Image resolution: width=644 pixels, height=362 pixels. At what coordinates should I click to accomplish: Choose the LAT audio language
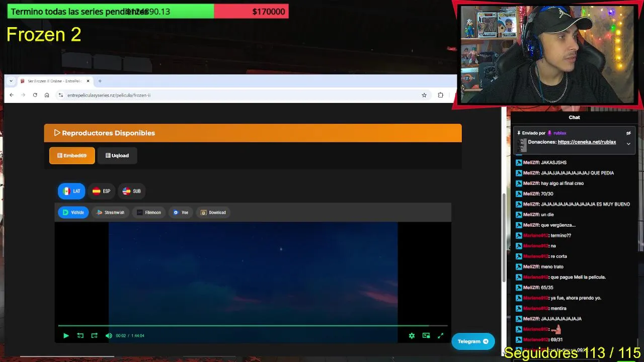click(x=71, y=191)
